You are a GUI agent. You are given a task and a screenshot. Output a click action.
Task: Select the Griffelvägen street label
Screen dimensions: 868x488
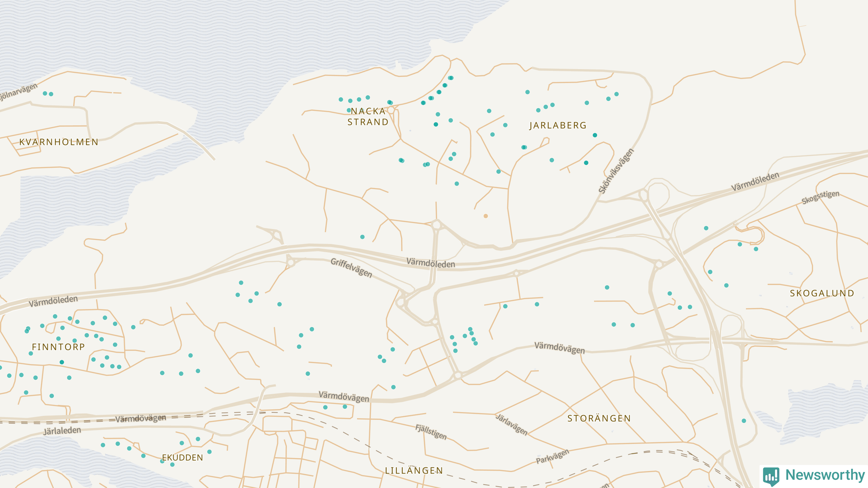click(351, 268)
